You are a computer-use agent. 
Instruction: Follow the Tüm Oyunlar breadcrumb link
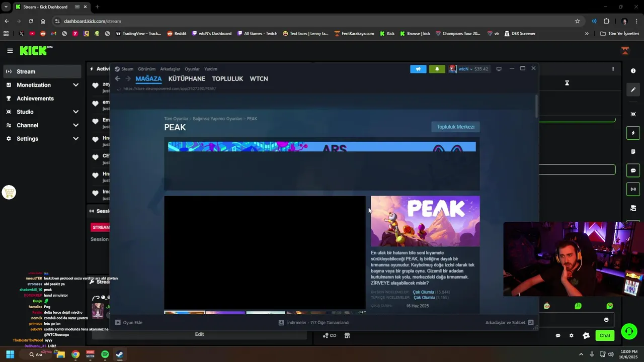pos(176,119)
